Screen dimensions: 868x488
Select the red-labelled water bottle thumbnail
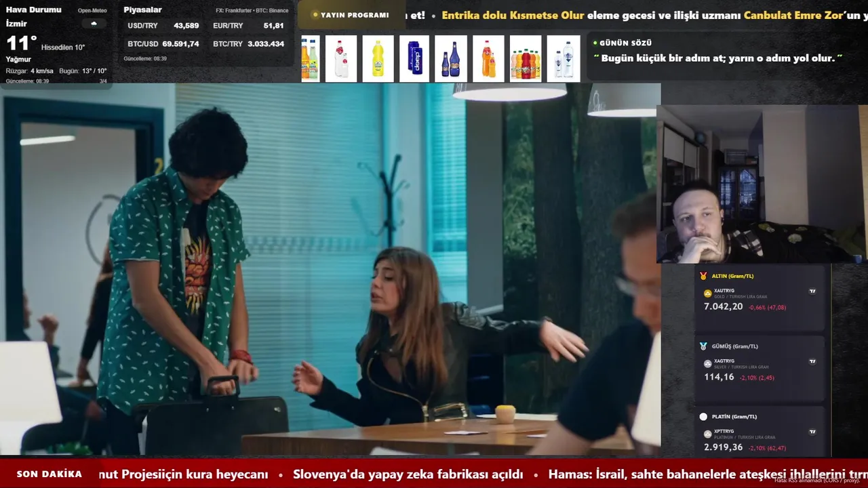[341, 58]
